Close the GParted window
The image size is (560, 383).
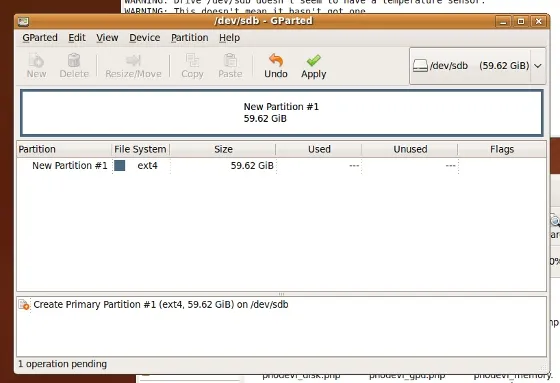[x=538, y=21]
